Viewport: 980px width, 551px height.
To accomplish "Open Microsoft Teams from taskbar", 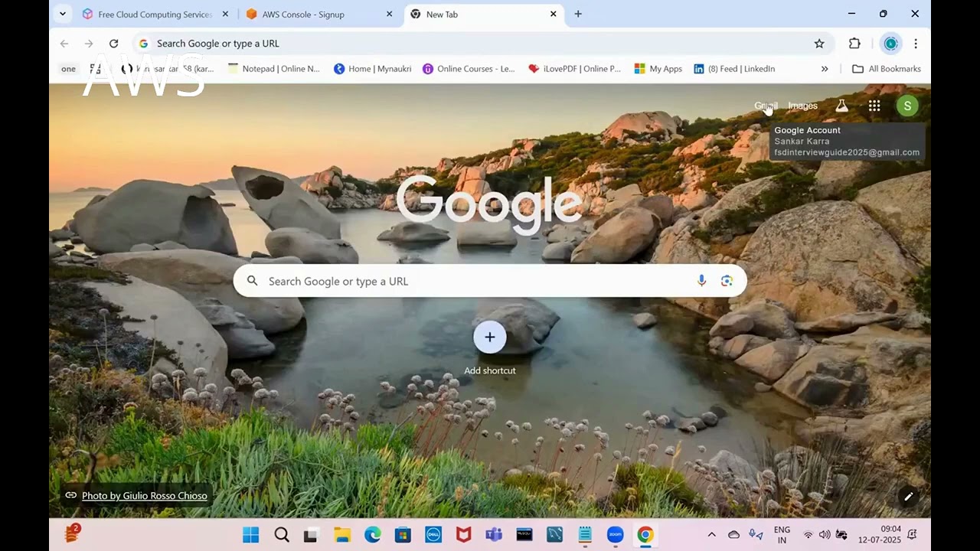I will 494,535.
